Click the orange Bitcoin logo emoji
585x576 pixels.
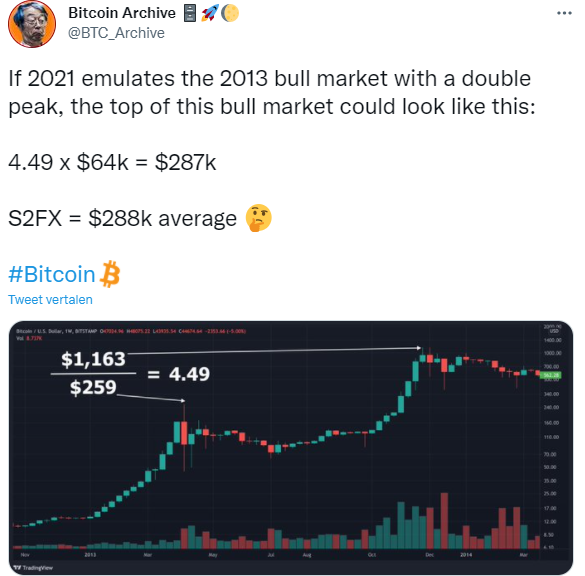click(x=110, y=274)
